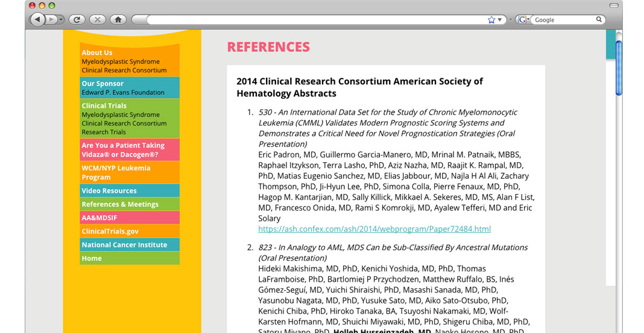Click the REFERENCES page heading
The height and width of the screenshot is (333, 644).
[268, 47]
